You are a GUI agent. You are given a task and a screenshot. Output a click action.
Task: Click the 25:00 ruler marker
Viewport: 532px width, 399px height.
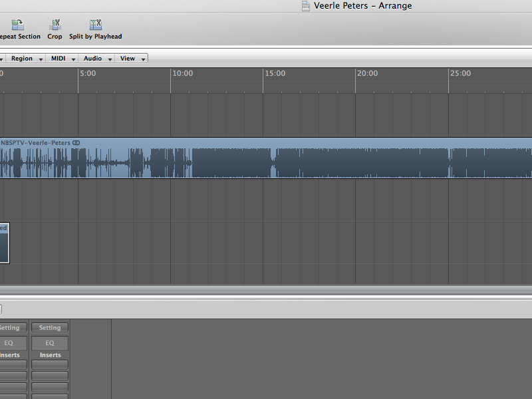tap(460, 73)
